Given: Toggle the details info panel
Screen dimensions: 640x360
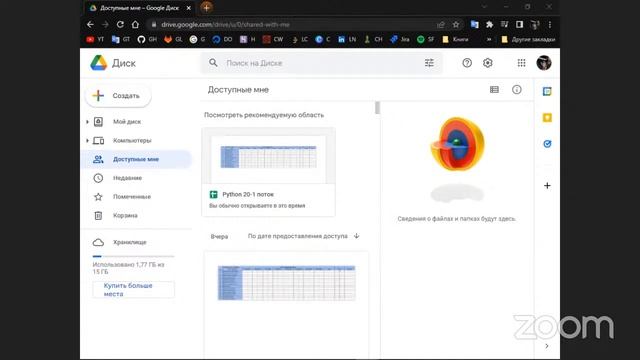Looking at the screenshot, I should [x=517, y=89].
